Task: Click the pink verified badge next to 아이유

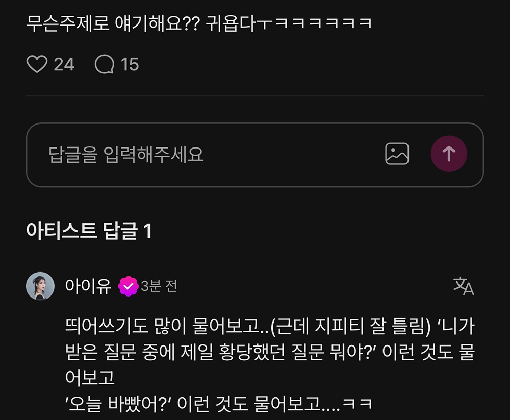Action: pyautogui.click(x=128, y=286)
